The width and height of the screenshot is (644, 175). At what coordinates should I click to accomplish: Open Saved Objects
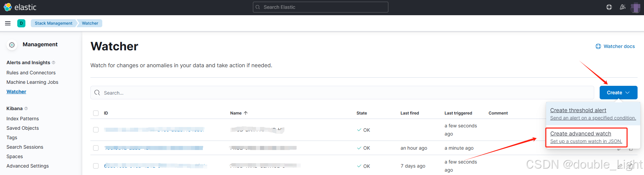point(23,128)
